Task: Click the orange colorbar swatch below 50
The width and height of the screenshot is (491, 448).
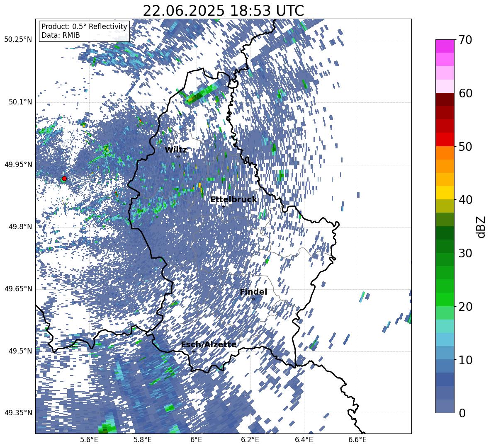Action: point(445,153)
